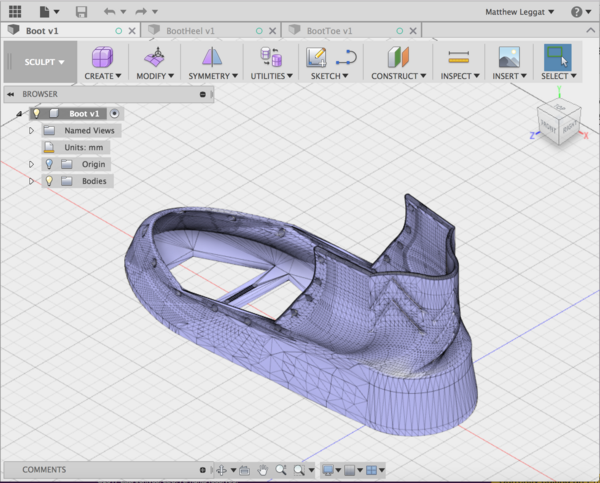The height and width of the screenshot is (483, 600).
Task: Expand the Named Views tree node
Action: (31, 130)
